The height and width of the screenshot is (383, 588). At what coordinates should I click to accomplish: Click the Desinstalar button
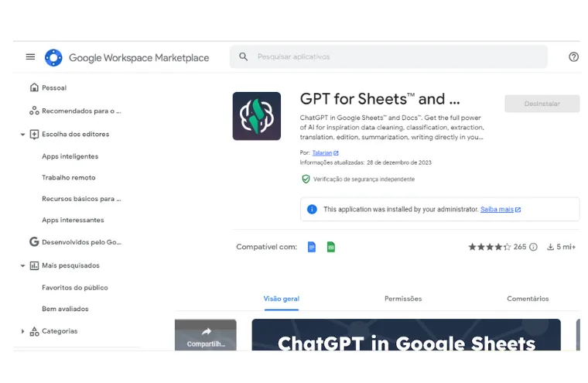tap(542, 104)
